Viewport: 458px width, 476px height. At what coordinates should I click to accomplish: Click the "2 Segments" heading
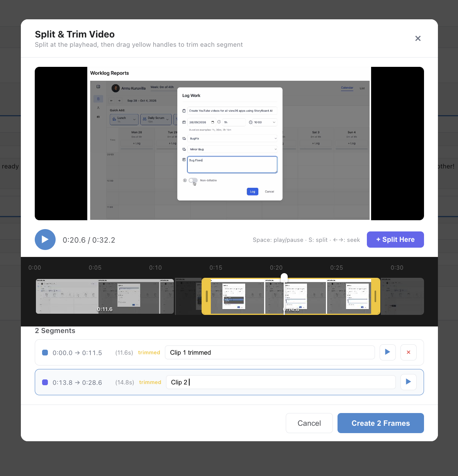[55, 331]
